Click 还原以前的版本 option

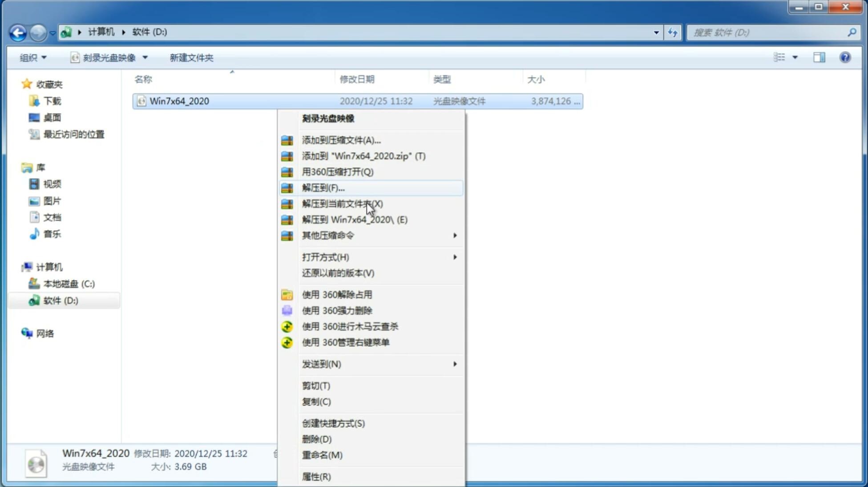pos(338,273)
